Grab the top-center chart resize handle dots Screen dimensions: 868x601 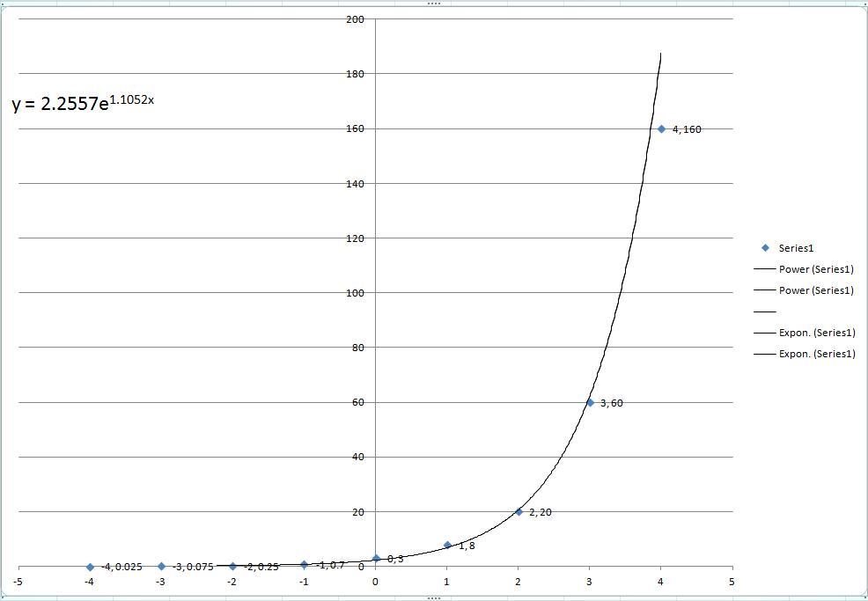click(x=434, y=4)
